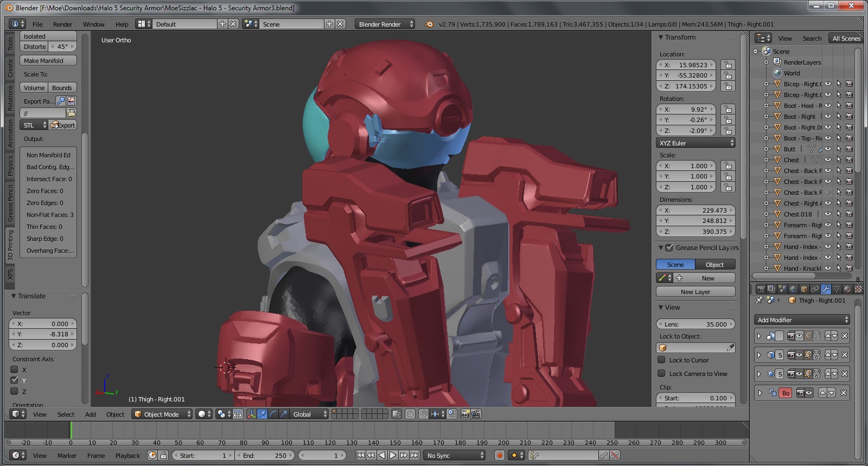This screenshot has height=466, width=868.
Task: Click Volume scale-to button
Action: point(34,87)
